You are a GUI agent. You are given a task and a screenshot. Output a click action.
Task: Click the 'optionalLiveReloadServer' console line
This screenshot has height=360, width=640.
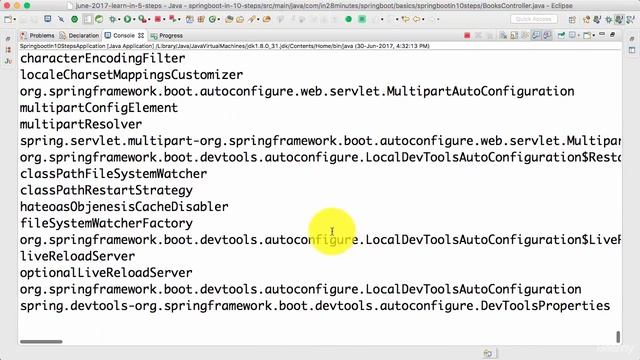pyautogui.click(x=106, y=273)
